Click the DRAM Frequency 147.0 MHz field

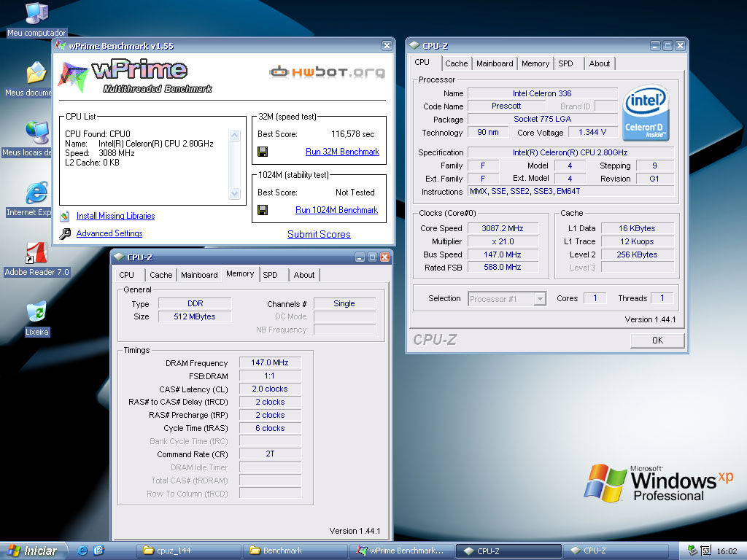tap(270, 362)
